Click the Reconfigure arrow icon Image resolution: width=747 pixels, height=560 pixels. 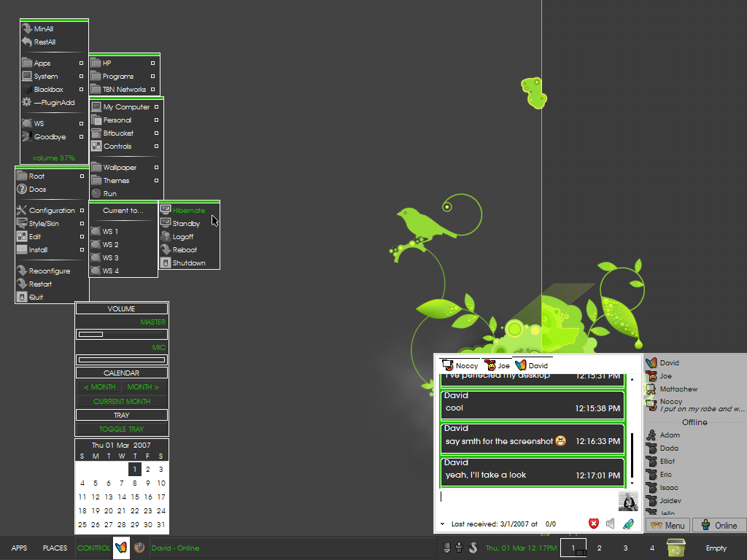tap(22, 271)
